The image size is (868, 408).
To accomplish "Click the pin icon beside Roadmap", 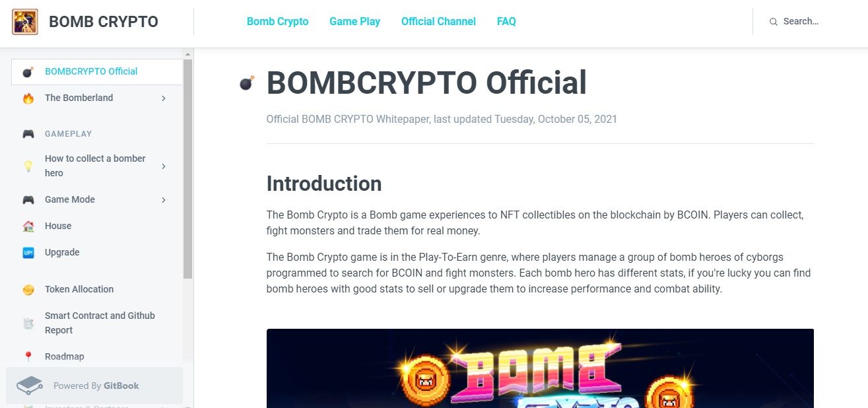I will click(28, 357).
